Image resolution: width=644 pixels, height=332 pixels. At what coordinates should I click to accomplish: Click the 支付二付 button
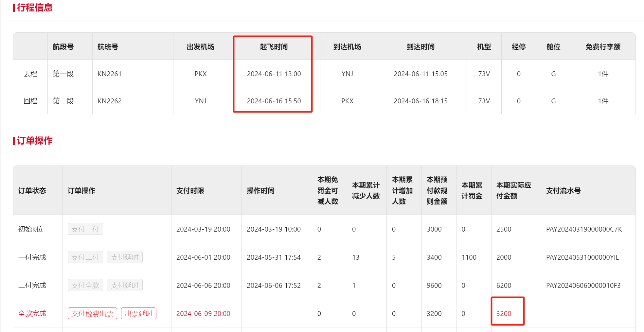pyautogui.click(x=85, y=257)
